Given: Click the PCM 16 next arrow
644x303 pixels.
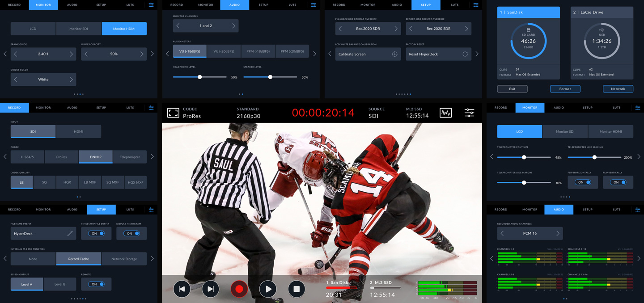Looking at the screenshot, I should coord(558,233).
